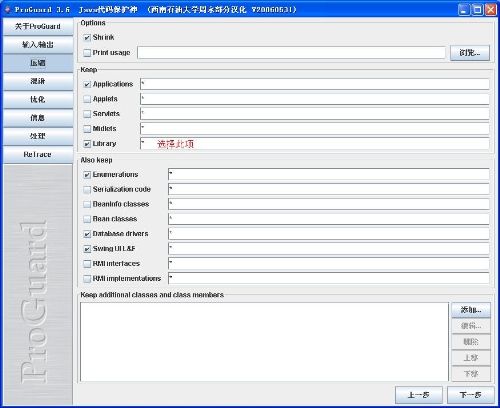
Task: Minimize the ProGuard window
Action: click(x=464, y=9)
